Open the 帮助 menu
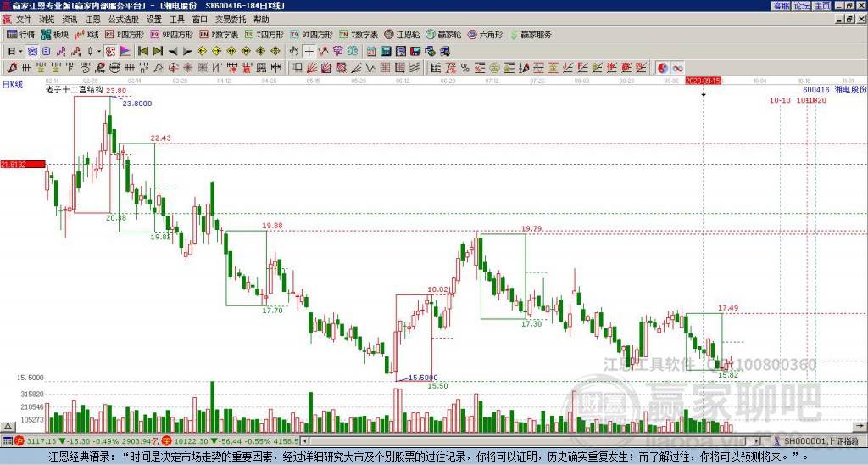Screen dimensions: 868x465 [x=261, y=20]
